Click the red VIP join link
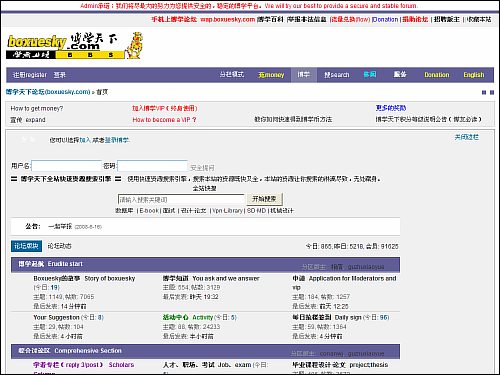 click(165, 108)
